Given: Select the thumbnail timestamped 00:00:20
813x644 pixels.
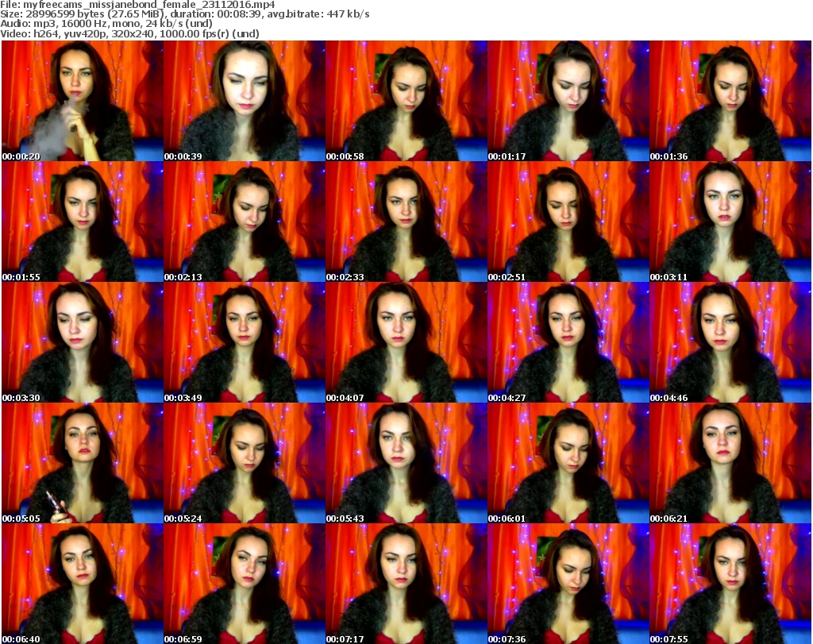Looking at the screenshot, I should 83,101.
